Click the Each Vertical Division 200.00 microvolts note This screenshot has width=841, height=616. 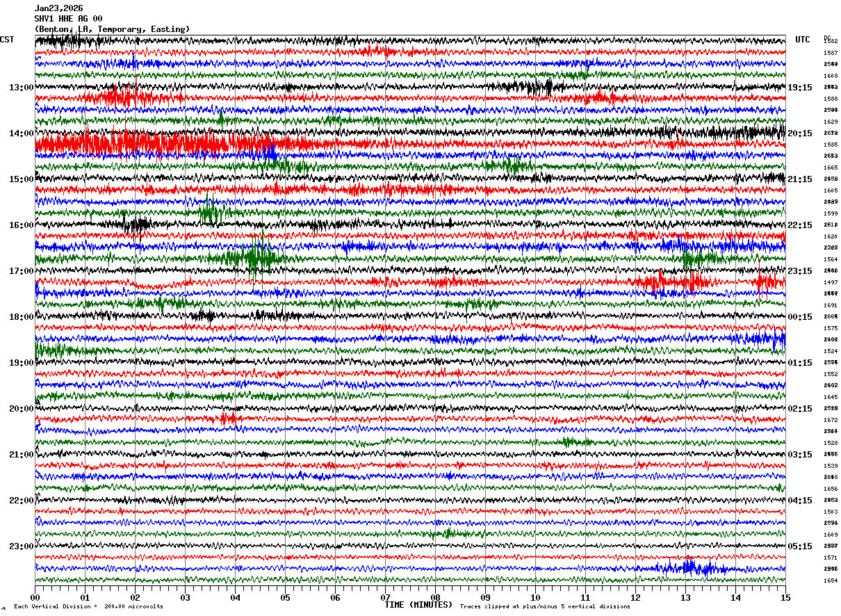(x=88, y=606)
